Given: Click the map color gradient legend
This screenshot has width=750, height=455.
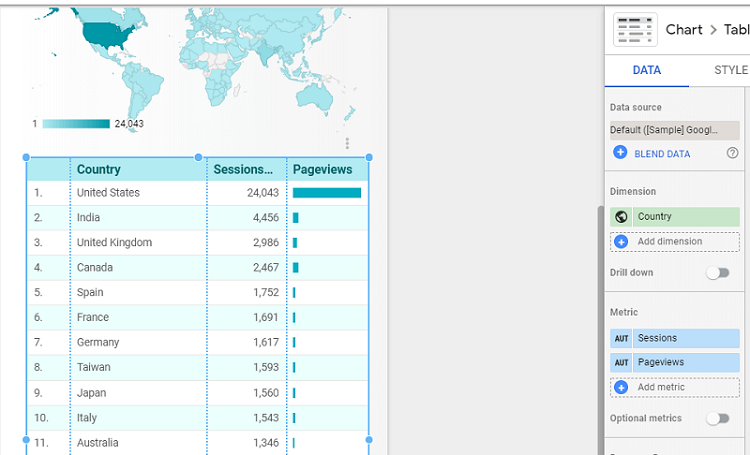Looking at the screenshot, I should [x=76, y=124].
